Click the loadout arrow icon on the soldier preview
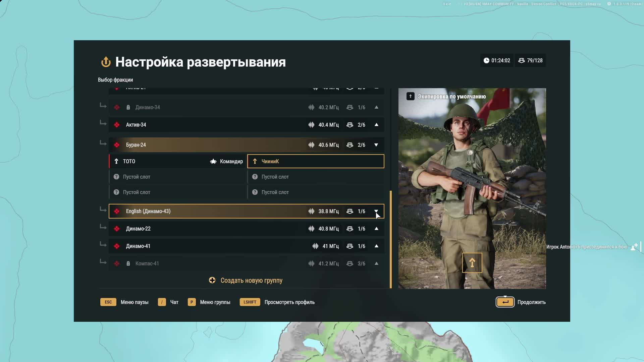The width and height of the screenshot is (644, 362). point(472,263)
